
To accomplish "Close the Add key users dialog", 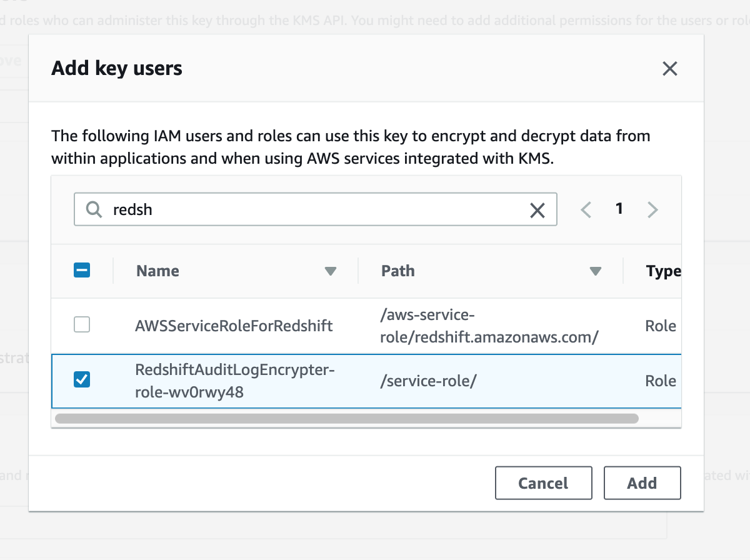I will click(670, 69).
